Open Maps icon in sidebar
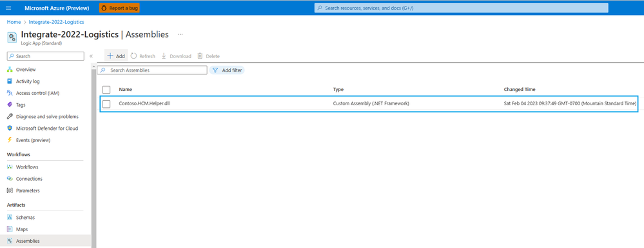Screen dimensions: 644x248 point(10,229)
